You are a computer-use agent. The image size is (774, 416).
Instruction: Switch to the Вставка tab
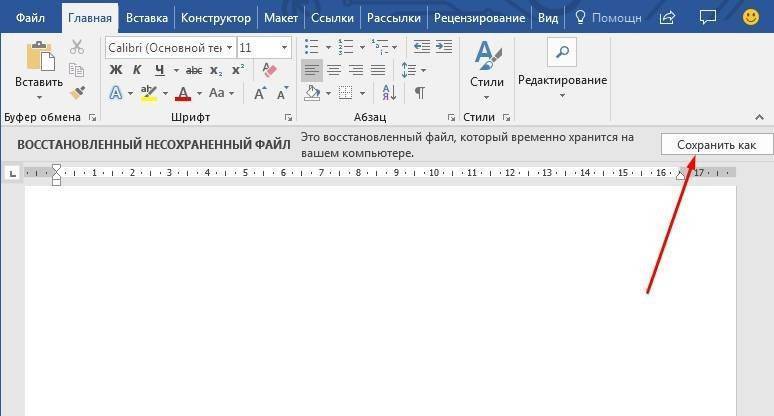tap(146, 17)
